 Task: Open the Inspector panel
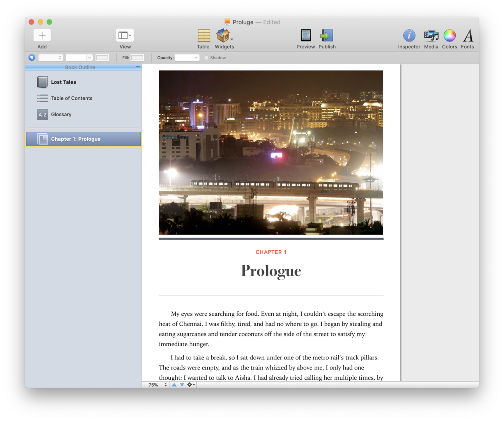[x=409, y=35]
